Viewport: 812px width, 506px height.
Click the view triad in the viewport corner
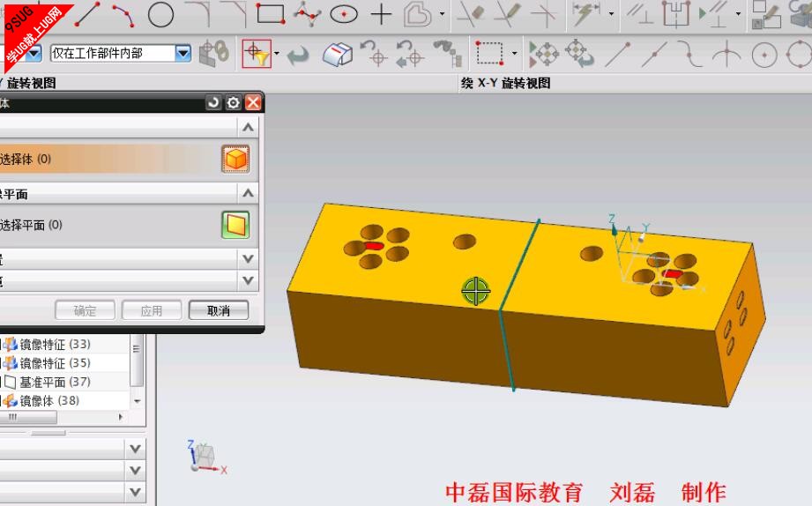205,457
